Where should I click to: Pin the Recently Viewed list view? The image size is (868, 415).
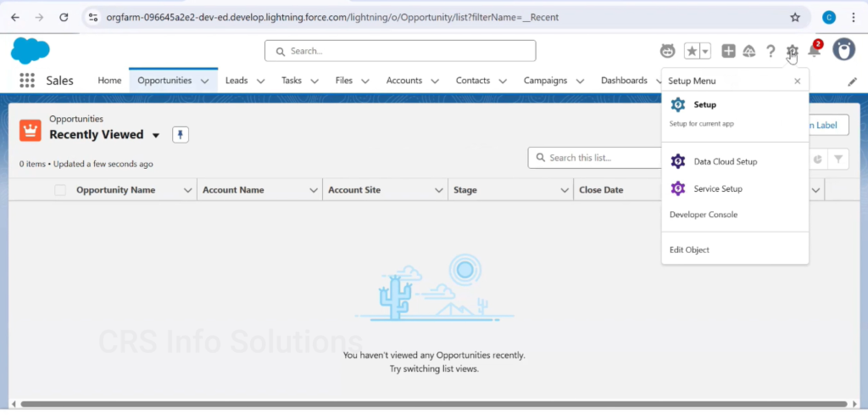pos(181,135)
